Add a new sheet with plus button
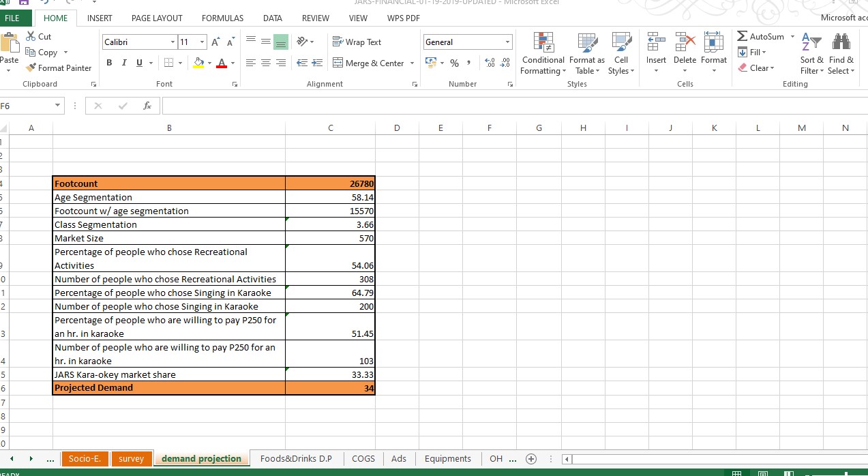Screen dimensions: 868x476 click(x=531, y=458)
